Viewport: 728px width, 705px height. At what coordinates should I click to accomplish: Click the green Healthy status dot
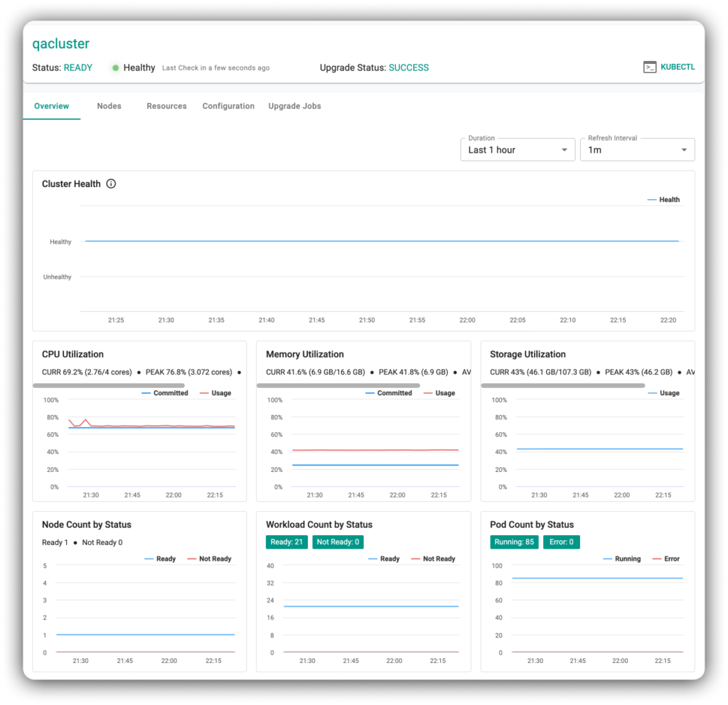(x=115, y=68)
